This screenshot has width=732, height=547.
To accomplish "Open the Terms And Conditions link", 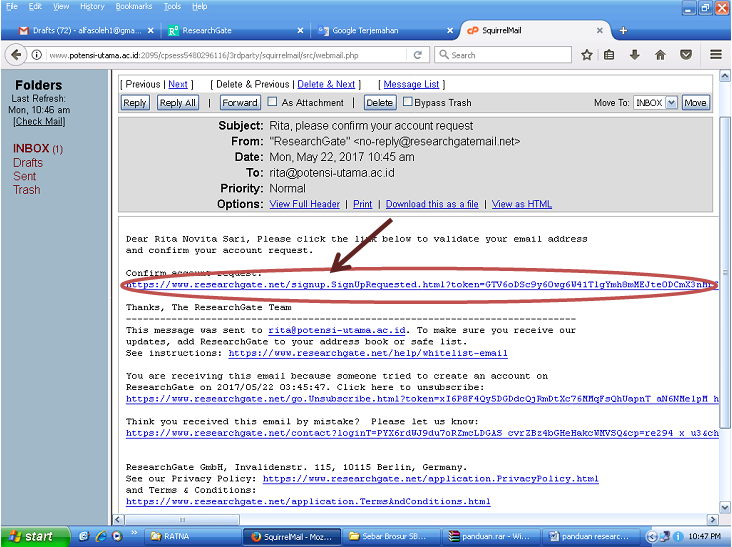I will click(308, 502).
